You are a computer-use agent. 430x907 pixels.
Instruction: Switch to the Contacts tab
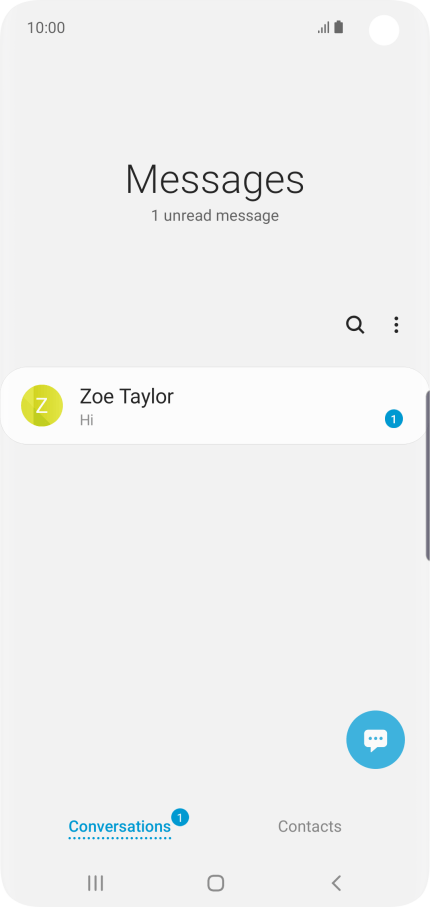tap(310, 827)
